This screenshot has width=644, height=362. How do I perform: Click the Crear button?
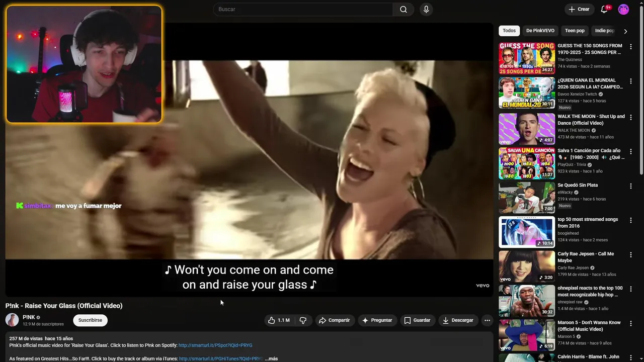(x=579, y=9)
